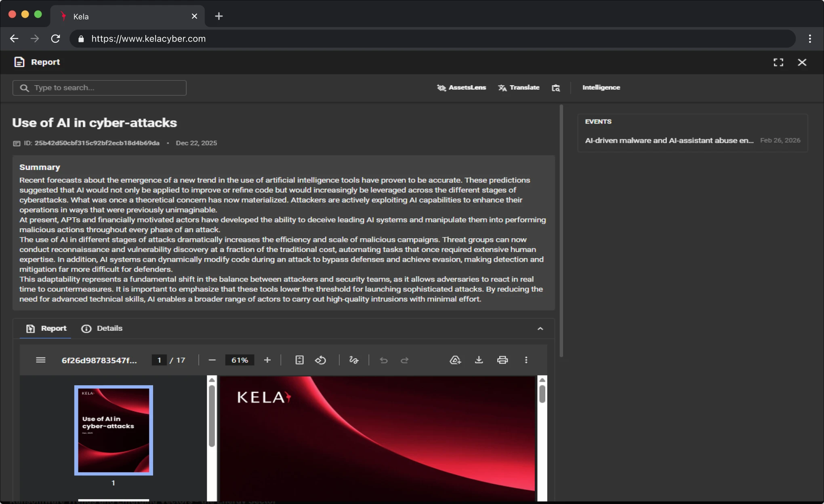Select page 1 thumbnail
The image size is (824, 504).
click(x=114, y=430)
